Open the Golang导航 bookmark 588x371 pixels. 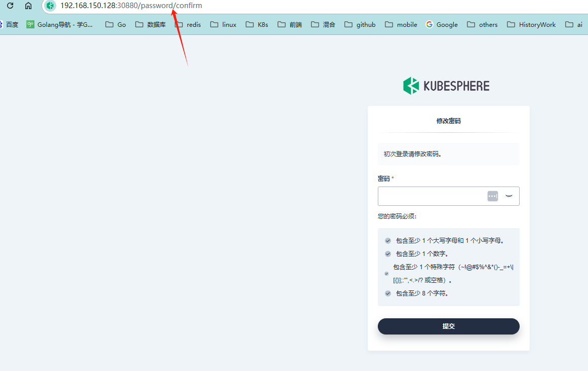(60, 24)
